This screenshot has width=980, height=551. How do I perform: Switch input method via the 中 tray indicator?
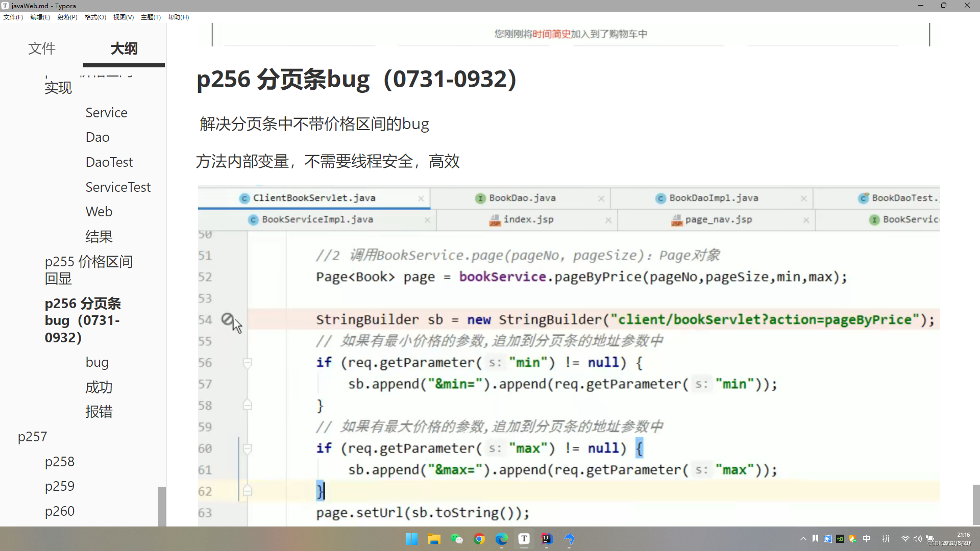click(x=867, y=539)
